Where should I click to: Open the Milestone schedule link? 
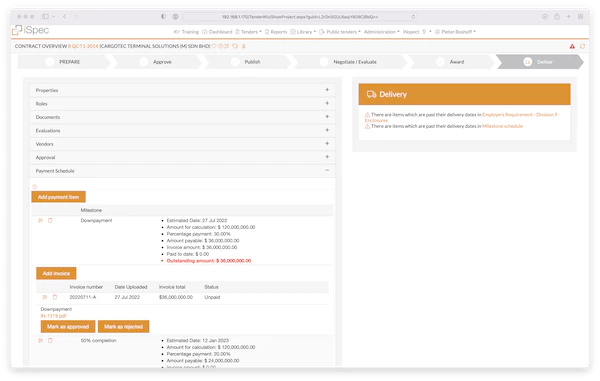click(502, 126)
